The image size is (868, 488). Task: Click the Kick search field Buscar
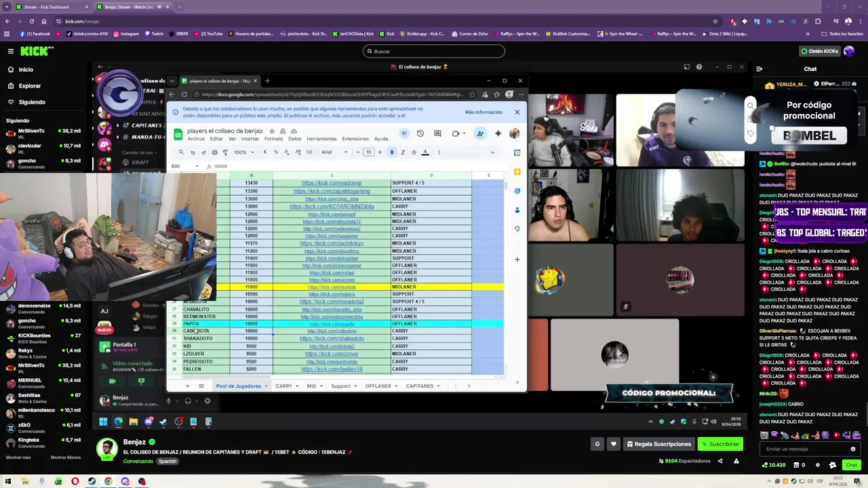click(434, 52)
